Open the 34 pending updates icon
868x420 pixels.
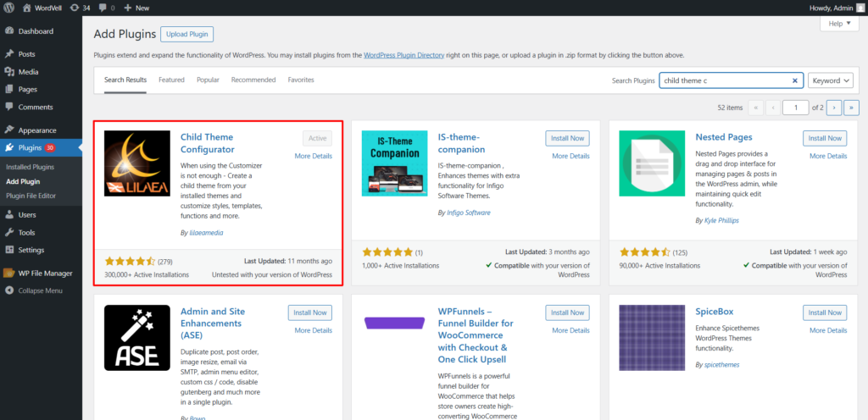pyautogui.click(x=75, y=8)
